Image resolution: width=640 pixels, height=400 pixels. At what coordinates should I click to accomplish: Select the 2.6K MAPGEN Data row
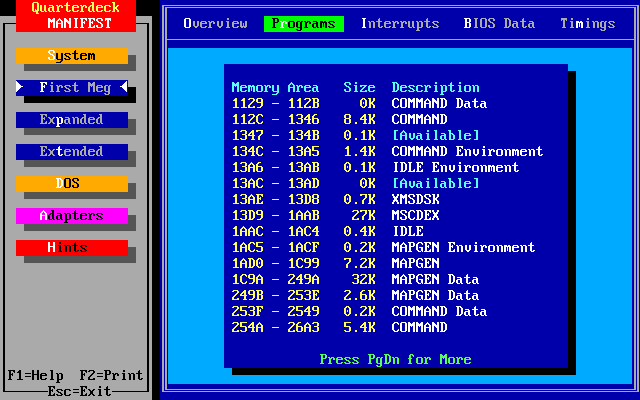(356, 295)
